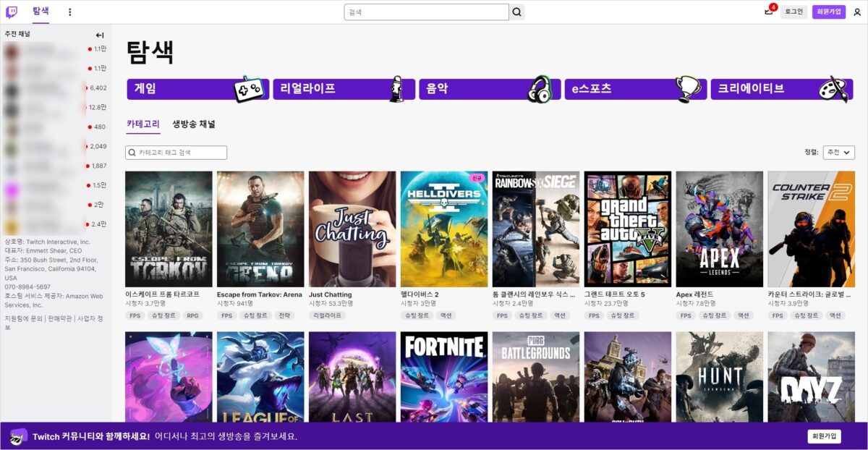Open the three-dot more options menu
Viewport: 868px width, 450px height.
coord(70,12)
